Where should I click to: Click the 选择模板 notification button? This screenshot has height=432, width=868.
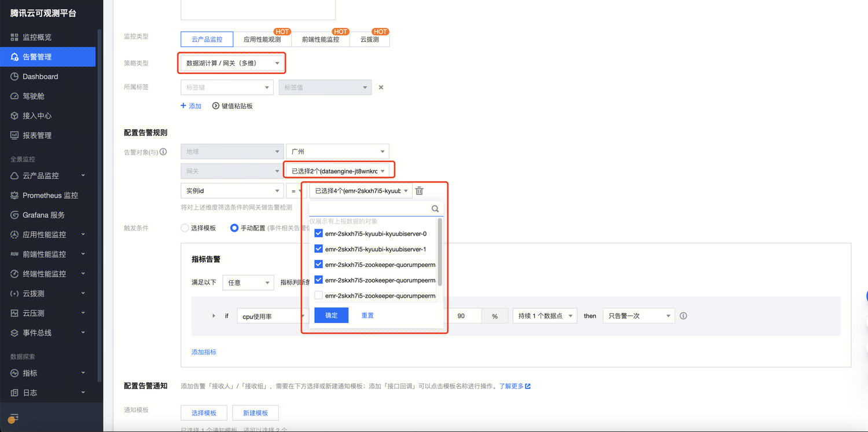click(x=204, y=413)
